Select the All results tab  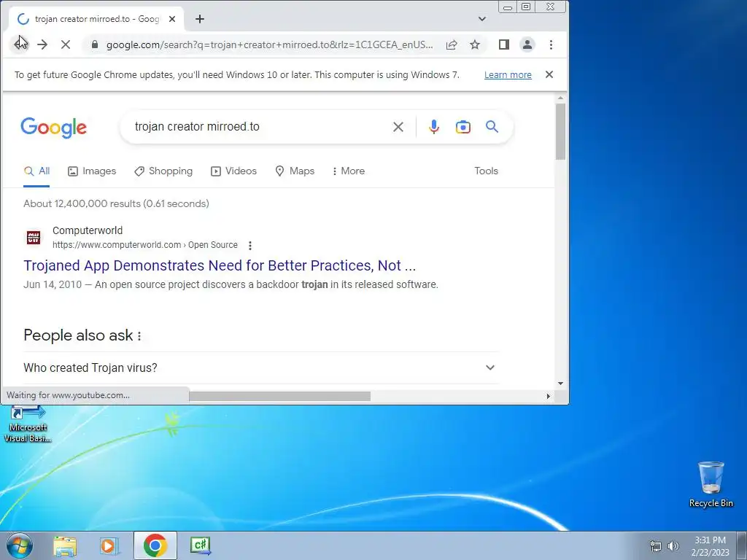(36, 171)
